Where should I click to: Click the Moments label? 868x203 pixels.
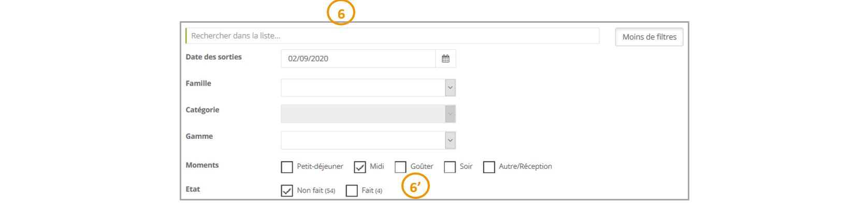pos(202,165)
